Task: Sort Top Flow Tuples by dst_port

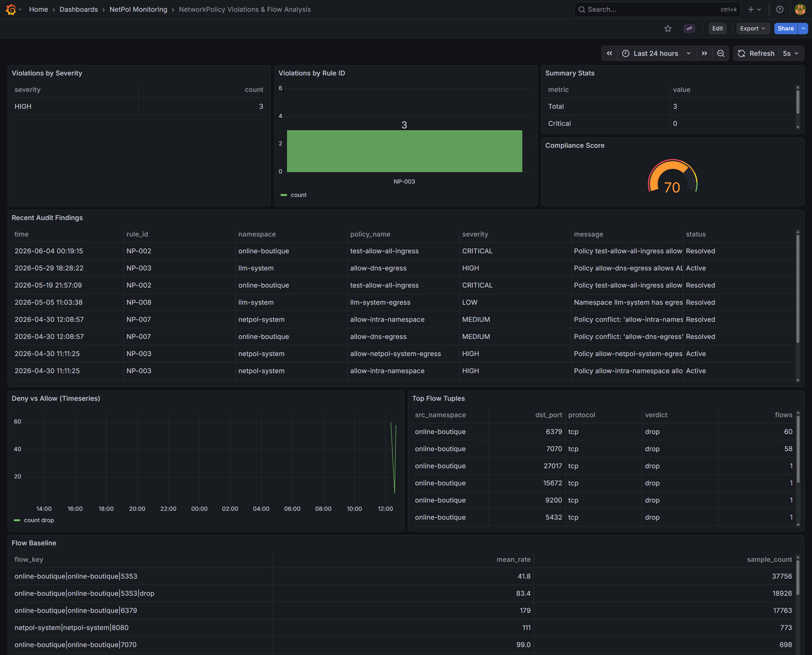Action: tap(549, 415)
